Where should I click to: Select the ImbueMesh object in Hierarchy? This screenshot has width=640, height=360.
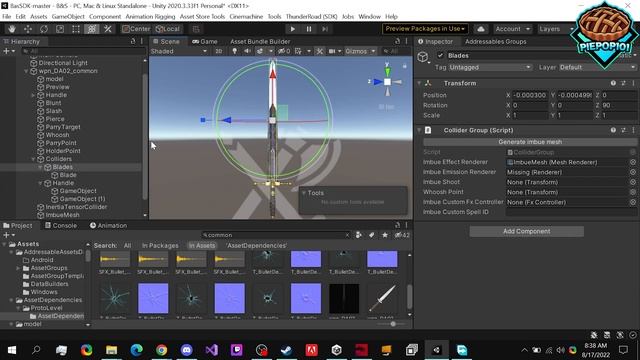(x=62, y=215)
